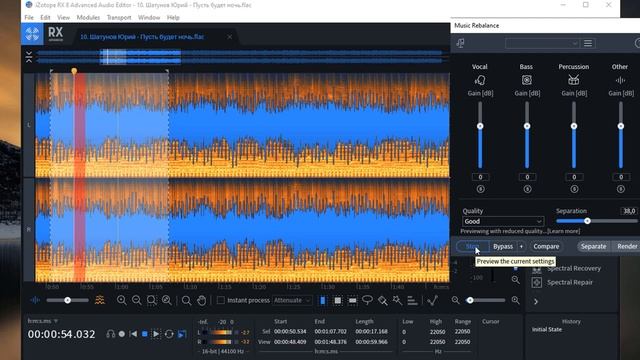Viewport: 640px width, 360px height.
Task: Collapse the waveform overview toggle icon
Action: pos(29,57)
